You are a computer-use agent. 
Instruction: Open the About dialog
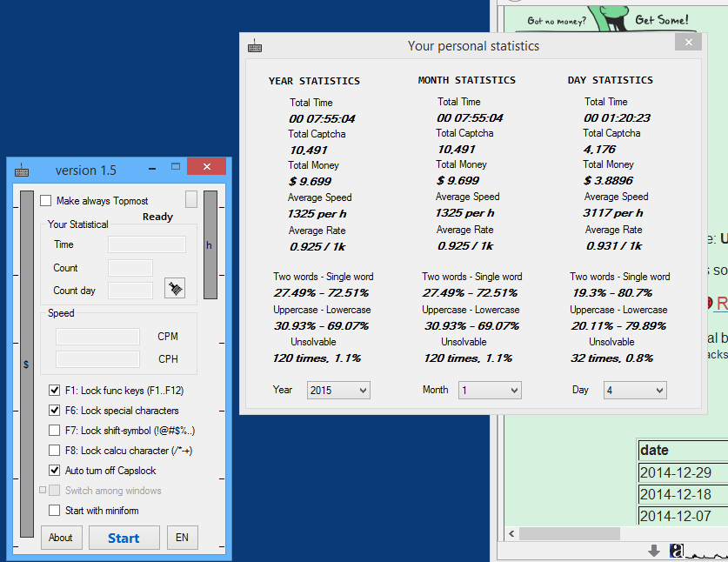coord(61,538)
